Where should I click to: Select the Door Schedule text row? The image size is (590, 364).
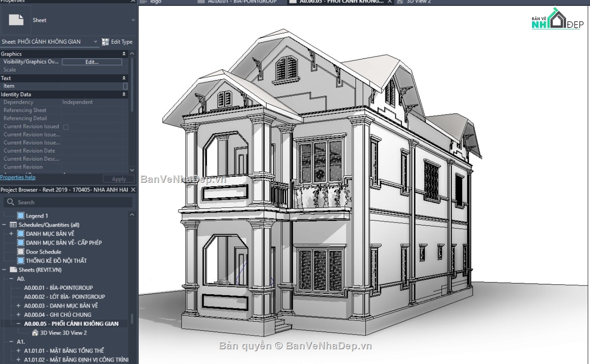44,252
